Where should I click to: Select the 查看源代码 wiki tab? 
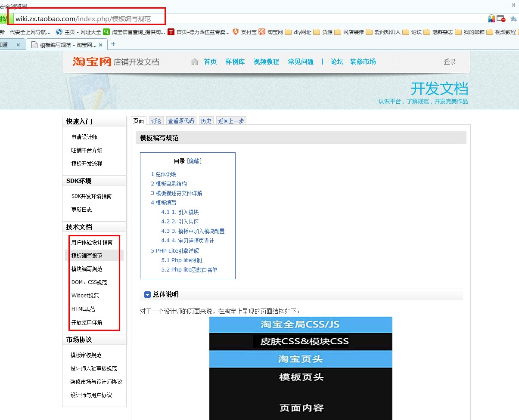181,121
